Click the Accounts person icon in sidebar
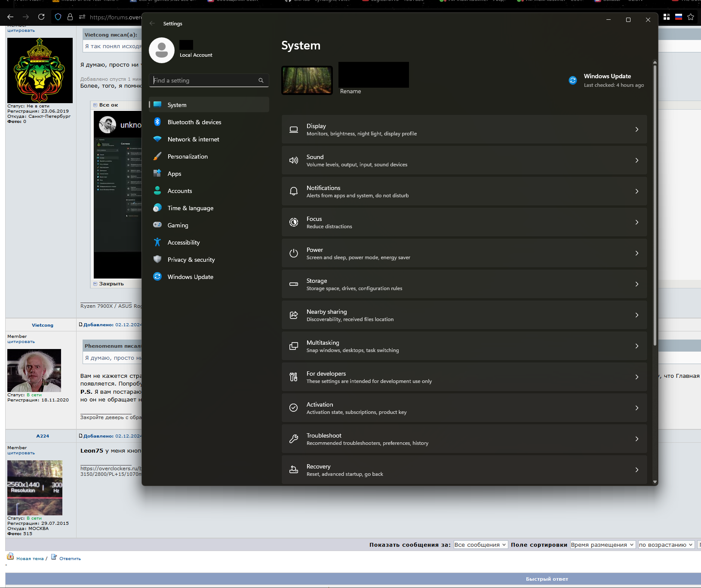 tap(157, 191)
